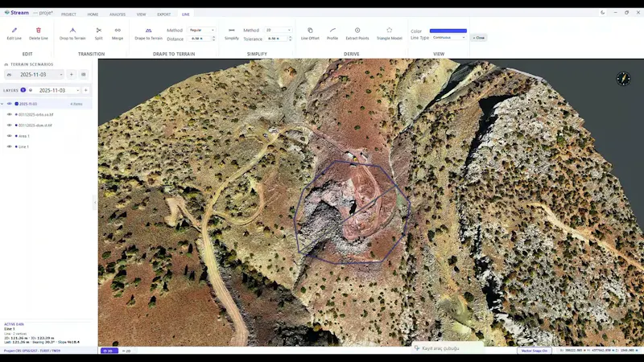Open the Drape Method Regular dropdown
This screenshot has height=362, width=644.
[x=201, y=30]
